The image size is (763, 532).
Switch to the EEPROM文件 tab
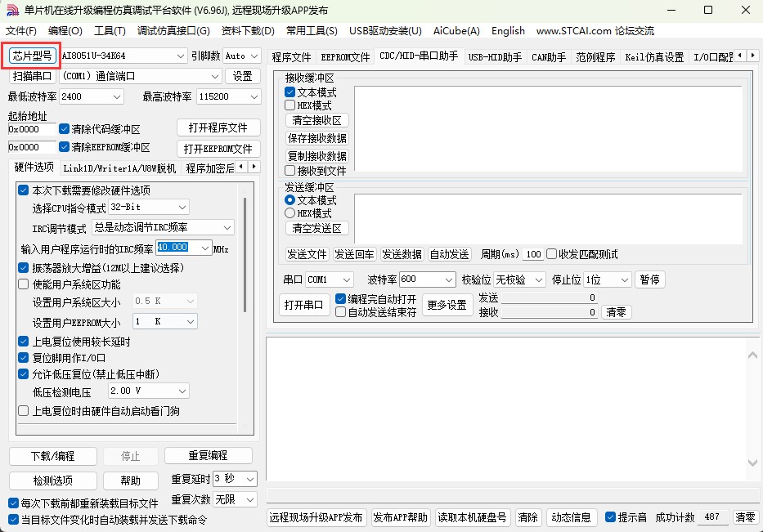[x=344, y=56]
